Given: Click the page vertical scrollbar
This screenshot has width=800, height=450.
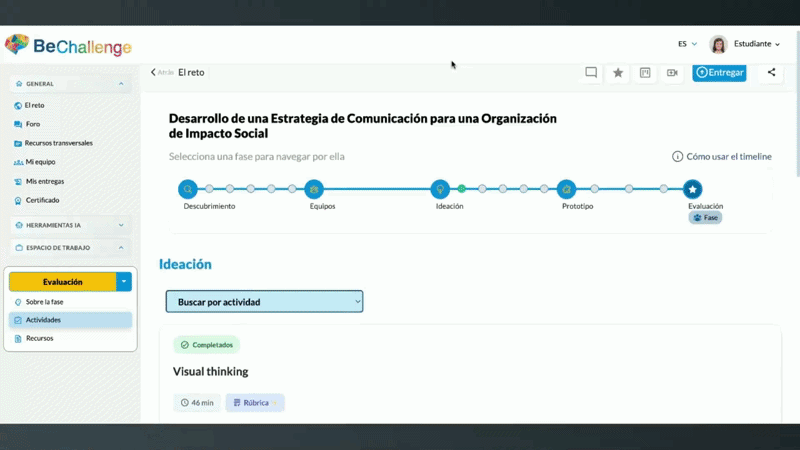Looking at the screenshot, I should [797, 105].
